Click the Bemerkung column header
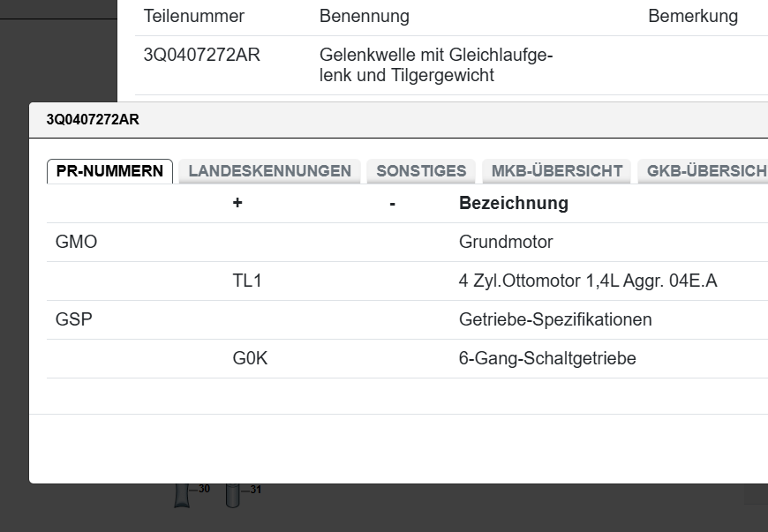The width and height of the screenshot is (768, 532). click(x=693, y=16)
